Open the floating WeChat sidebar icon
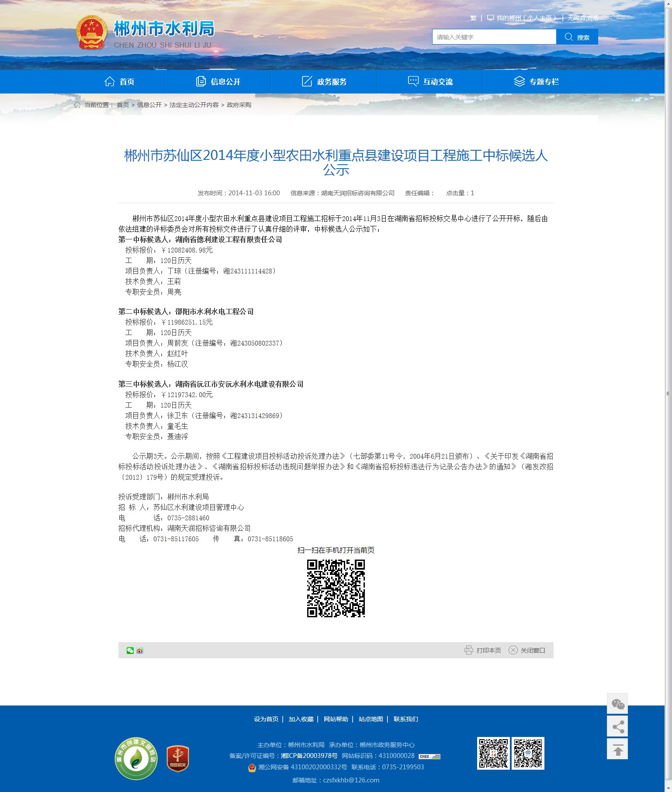This screenshot has width=672, height=792. pyautogui.click(x=617, y=704)
